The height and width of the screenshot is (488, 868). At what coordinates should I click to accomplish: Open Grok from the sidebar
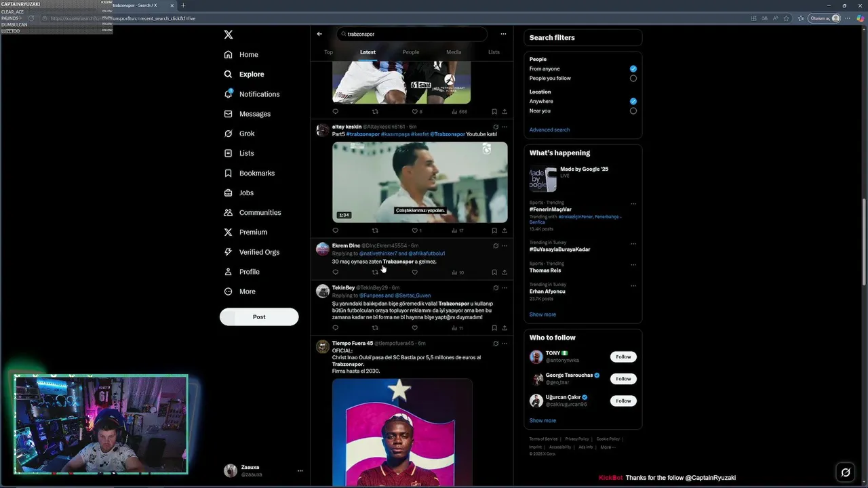(239, 134)
